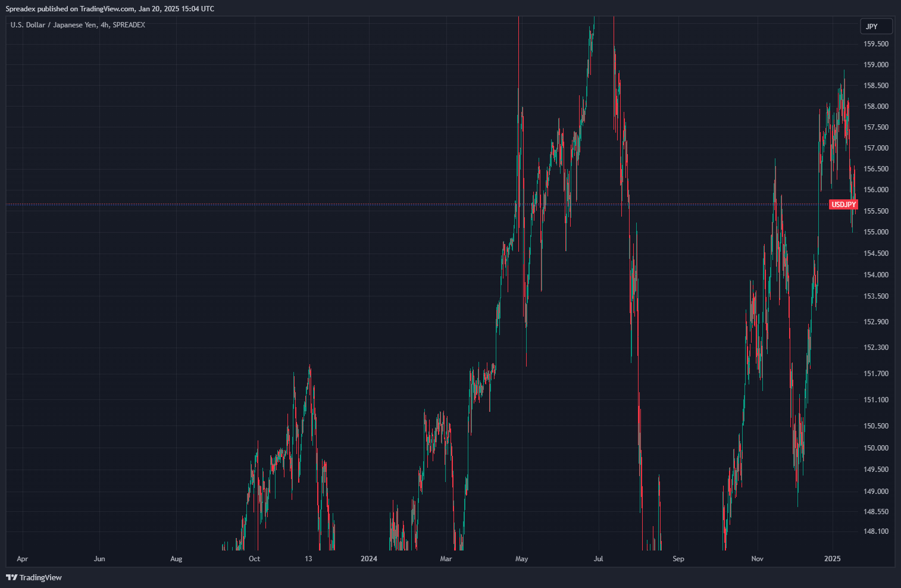
Task: Click the JPY currency button
Action: click(x=876, y=26)
